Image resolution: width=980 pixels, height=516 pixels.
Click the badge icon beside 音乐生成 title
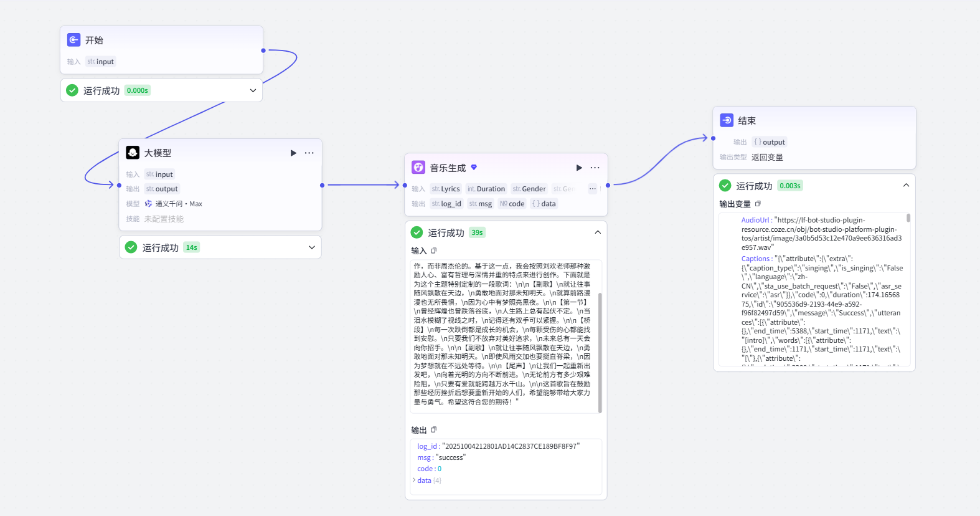[x=474, y=167]
